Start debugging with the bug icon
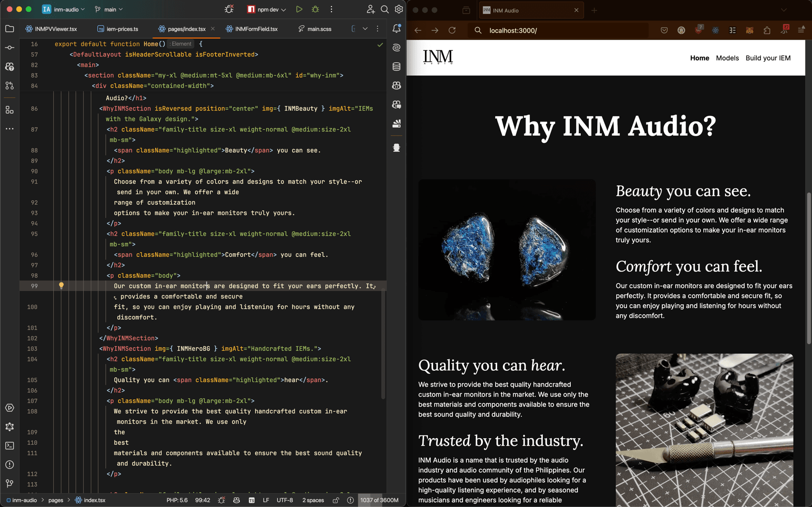Screen dimensions: 812x507 [x=316, y=9]
